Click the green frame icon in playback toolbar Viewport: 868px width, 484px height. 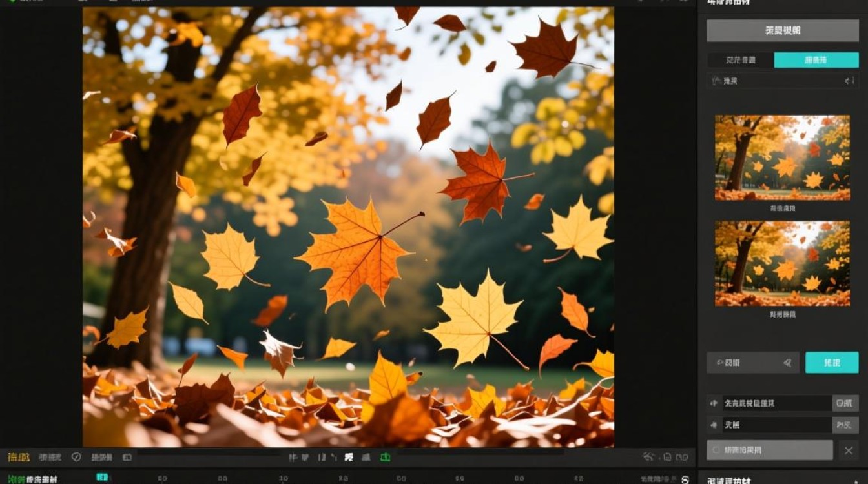coord(385,457)
